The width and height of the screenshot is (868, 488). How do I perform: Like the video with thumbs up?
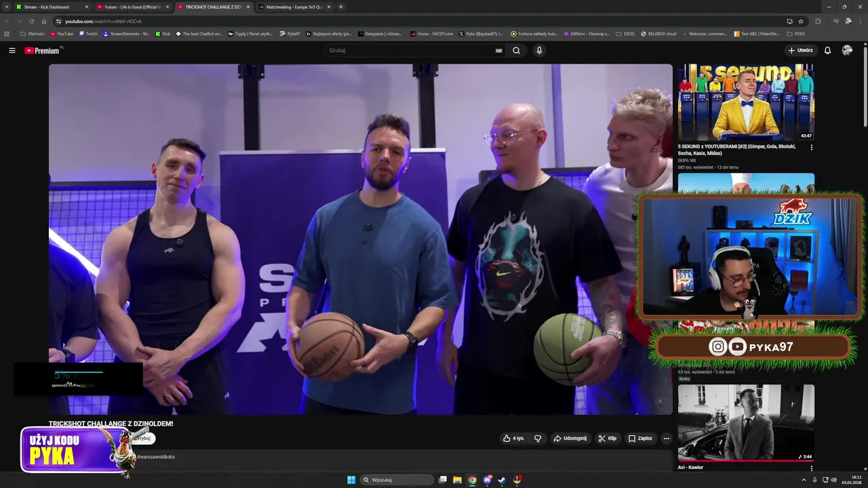(x=513, y=439)
